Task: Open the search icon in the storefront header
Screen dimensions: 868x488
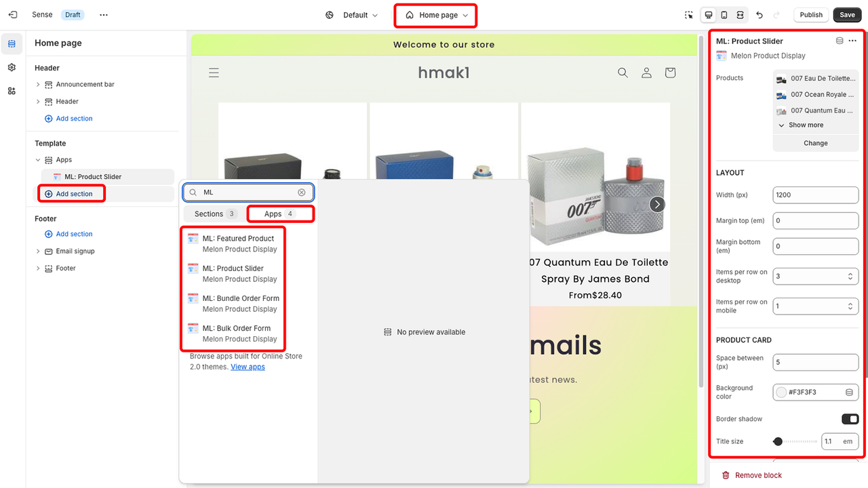Action: pyautogui.click(x=623, y=73)
